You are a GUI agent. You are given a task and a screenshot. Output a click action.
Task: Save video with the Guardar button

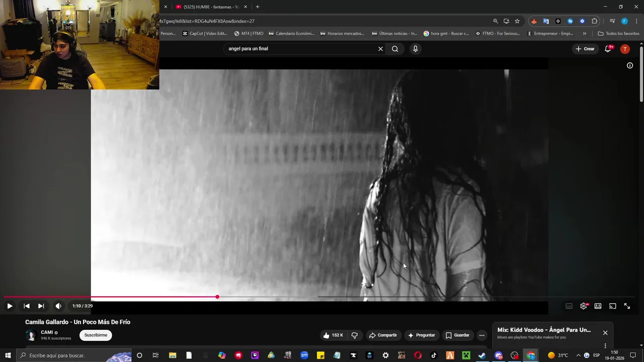click(x=457, y=335)
